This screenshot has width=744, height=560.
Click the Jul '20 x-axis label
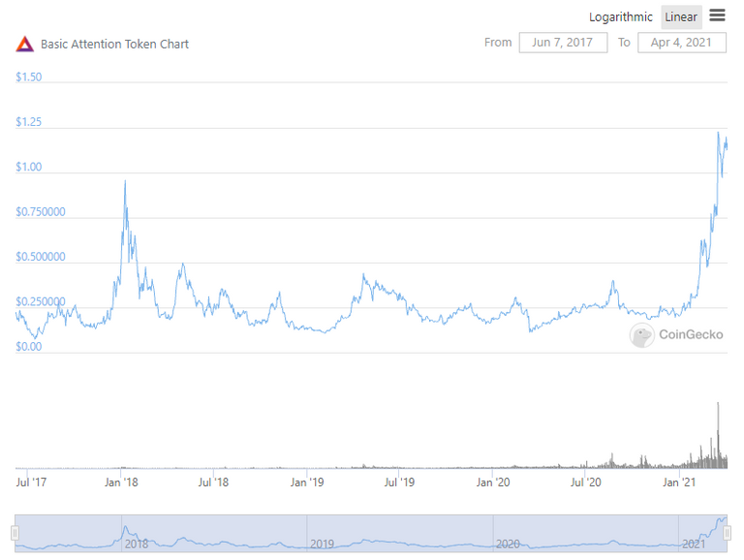click(585, 482)
